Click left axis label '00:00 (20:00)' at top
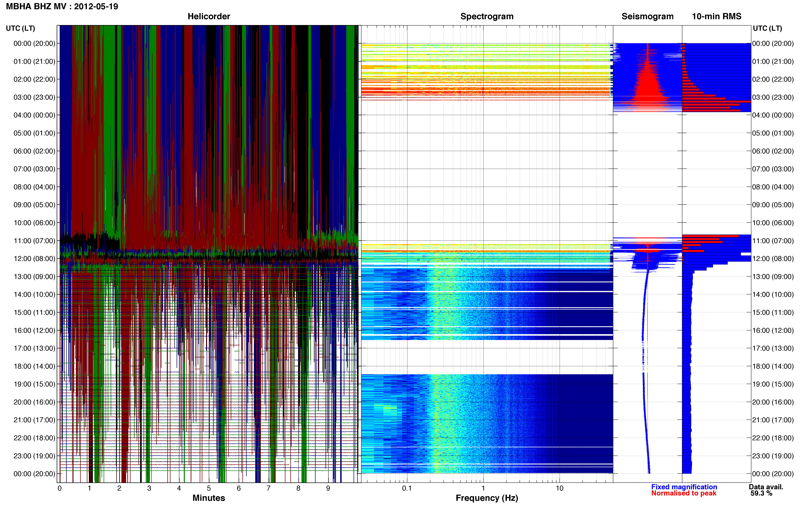Image resolution: width=812 pixels, height=508 pixels. [x=34, y=44]
